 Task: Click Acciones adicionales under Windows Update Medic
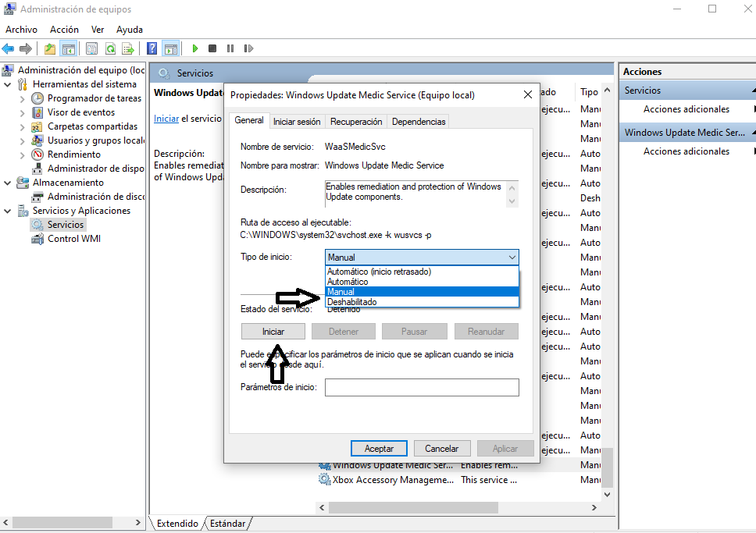[686, 151]
